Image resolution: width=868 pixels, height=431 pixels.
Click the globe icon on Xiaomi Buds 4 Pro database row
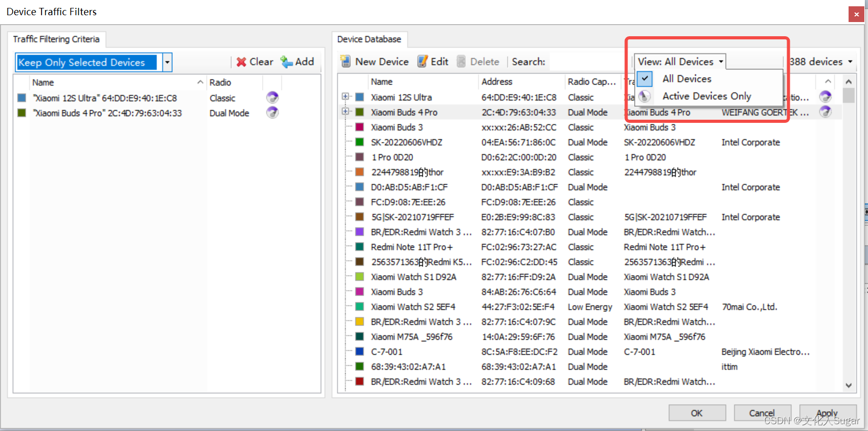(825, 112)
